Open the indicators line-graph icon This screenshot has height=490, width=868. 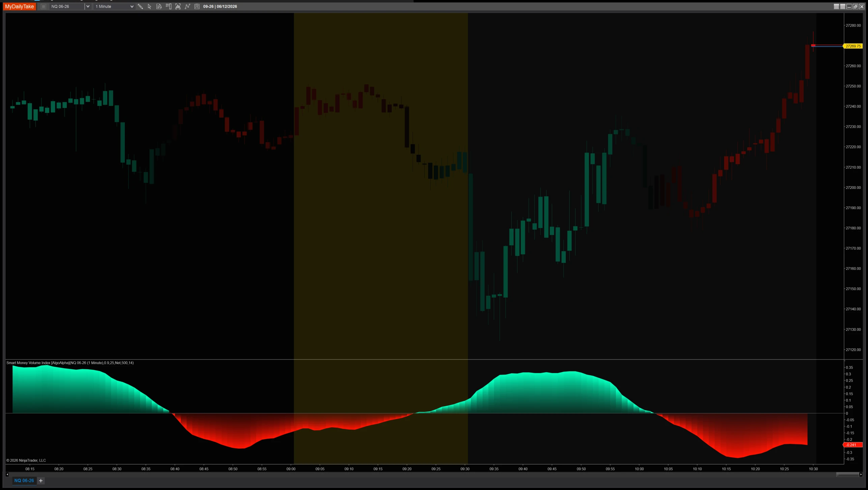click(x=188, y=6)
